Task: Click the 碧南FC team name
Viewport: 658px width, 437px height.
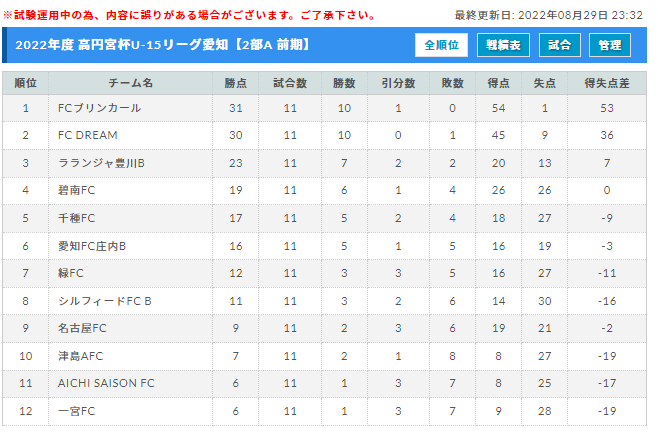Action: (x=76, y=190)
